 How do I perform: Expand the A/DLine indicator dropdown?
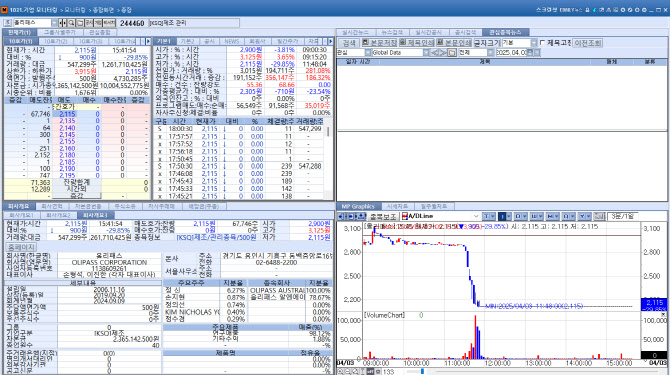coord(476,217)
